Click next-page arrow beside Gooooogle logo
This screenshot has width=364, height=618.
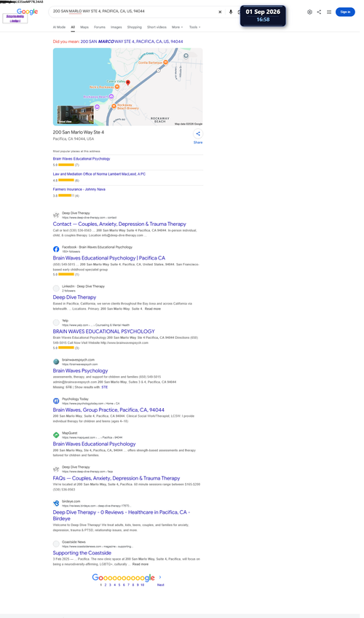pyautogui.click(x=160, y=577)
